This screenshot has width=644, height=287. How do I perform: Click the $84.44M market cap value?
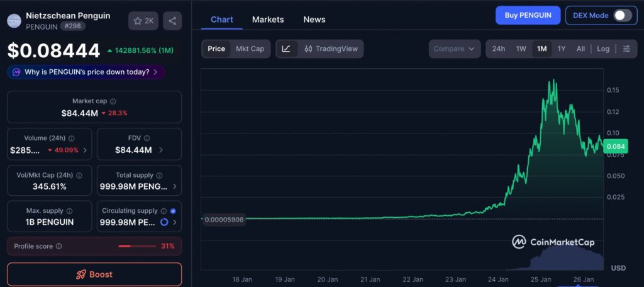pos(80,113)
